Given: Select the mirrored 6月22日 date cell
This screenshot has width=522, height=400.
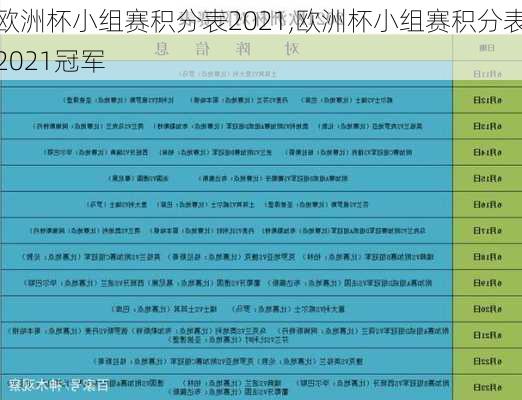Looking at the screenshot, I should tap(487, 361).
